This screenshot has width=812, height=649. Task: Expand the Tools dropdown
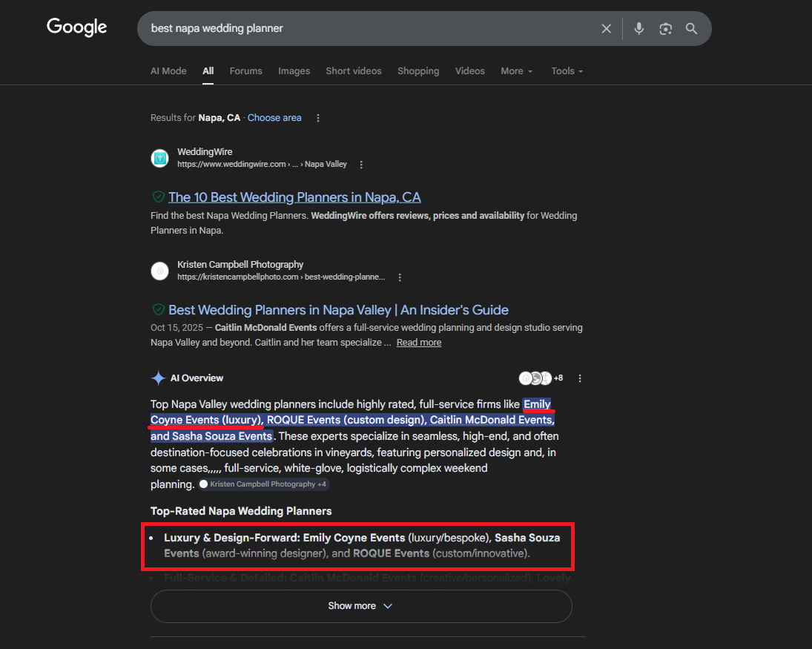click(x=567, y=71)
